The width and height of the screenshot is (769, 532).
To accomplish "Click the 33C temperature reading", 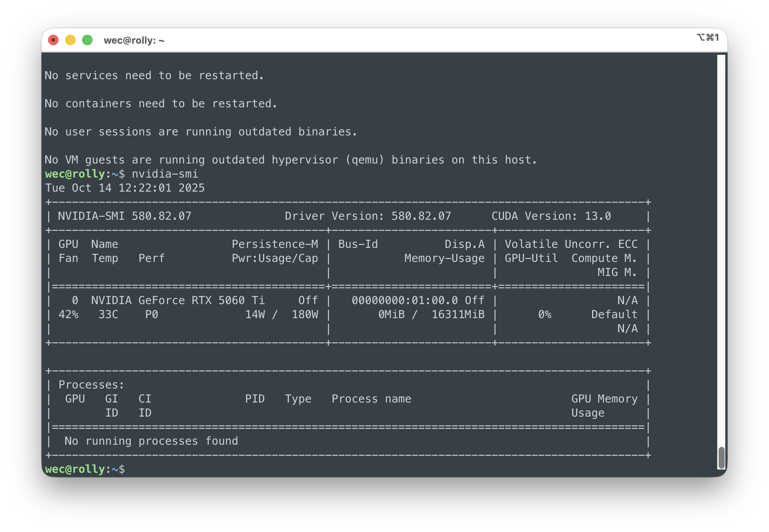I will (108, 314).
